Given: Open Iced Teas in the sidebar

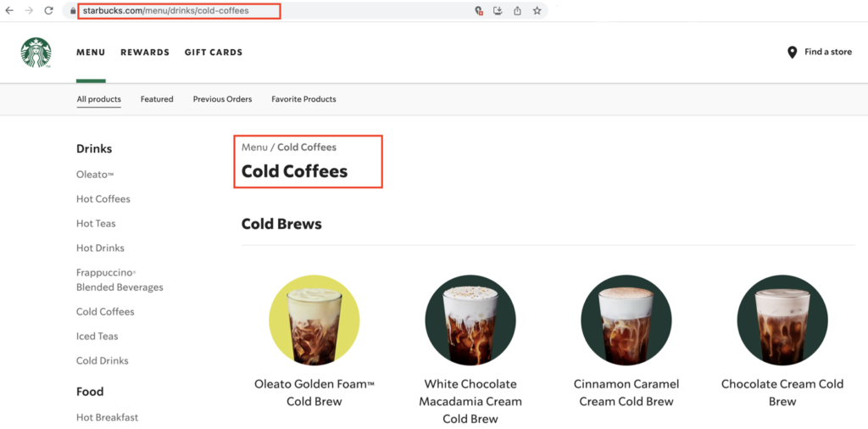Looking at the screenshot, I should click(x=97, y=336).
